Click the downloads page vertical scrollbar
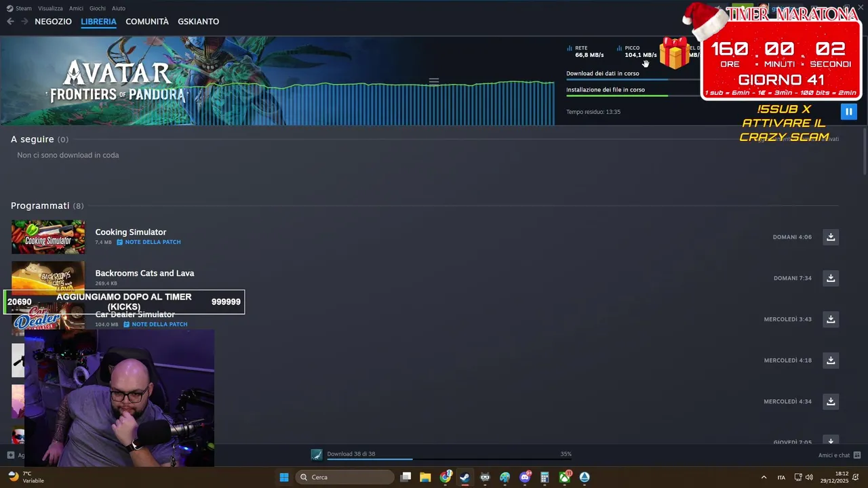The image size is (868, 488). 865,150
